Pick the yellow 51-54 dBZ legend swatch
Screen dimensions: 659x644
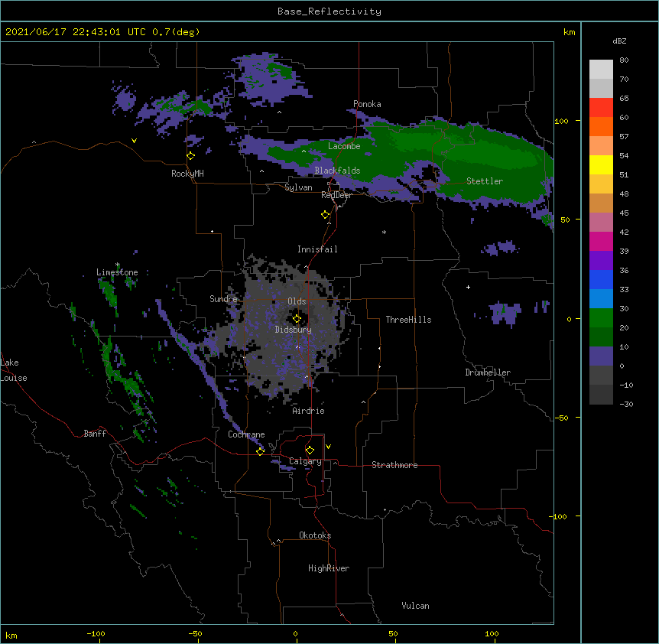click(601, 164)
